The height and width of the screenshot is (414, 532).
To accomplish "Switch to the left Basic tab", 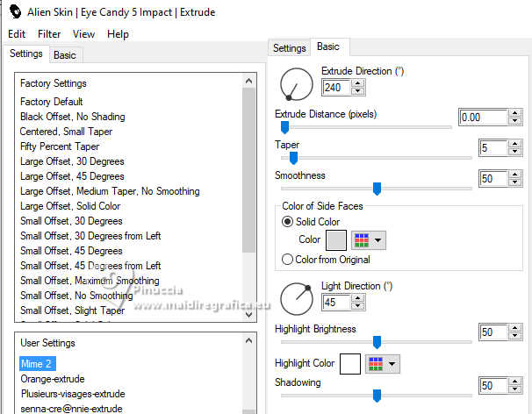I will pyautogui.click(x=65, y=54).
